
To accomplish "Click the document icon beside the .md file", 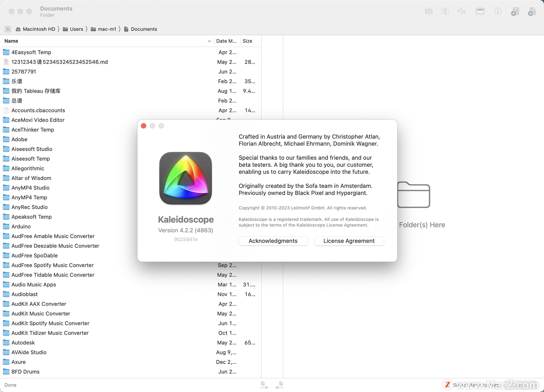I will (6, 62).
